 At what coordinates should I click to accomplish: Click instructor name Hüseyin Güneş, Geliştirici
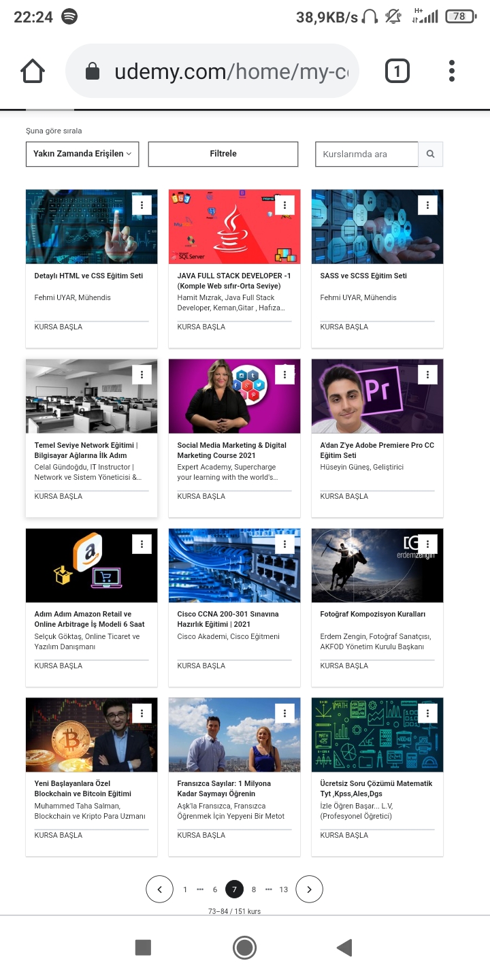[362, 467]
